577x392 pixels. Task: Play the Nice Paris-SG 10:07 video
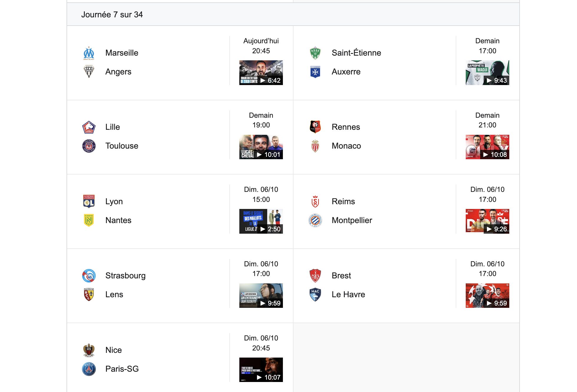(x=261, y=370)
